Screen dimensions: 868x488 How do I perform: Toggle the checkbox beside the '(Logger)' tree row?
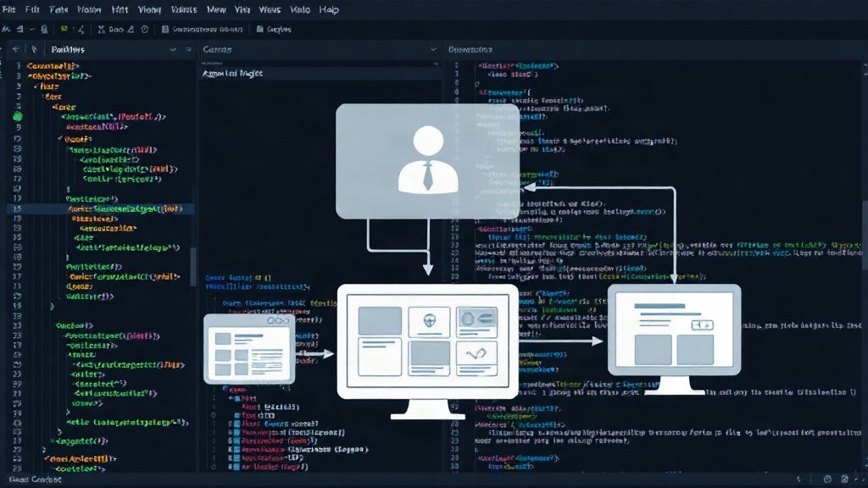click(236, 449)
